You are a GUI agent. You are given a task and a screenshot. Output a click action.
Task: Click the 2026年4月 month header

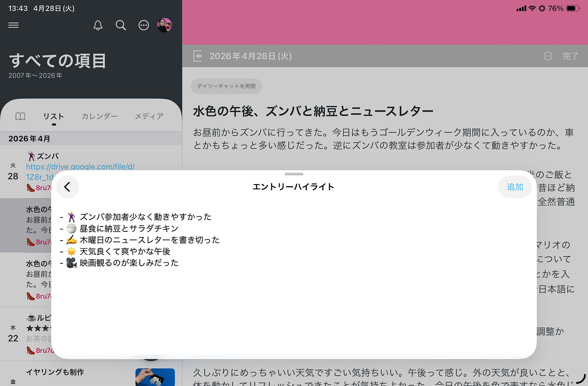[x=29, y=138]
